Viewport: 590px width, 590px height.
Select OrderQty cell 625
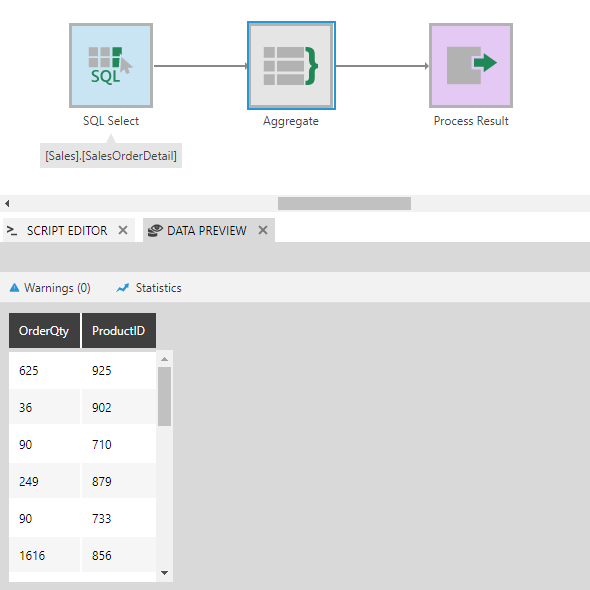pos(44,371)
